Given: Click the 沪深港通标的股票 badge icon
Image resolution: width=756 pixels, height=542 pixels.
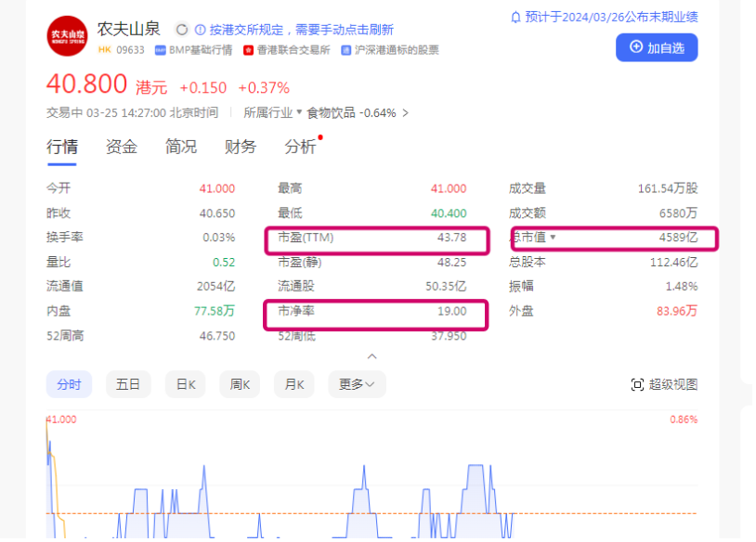Looking at the screenshot, I should point(345,50).
